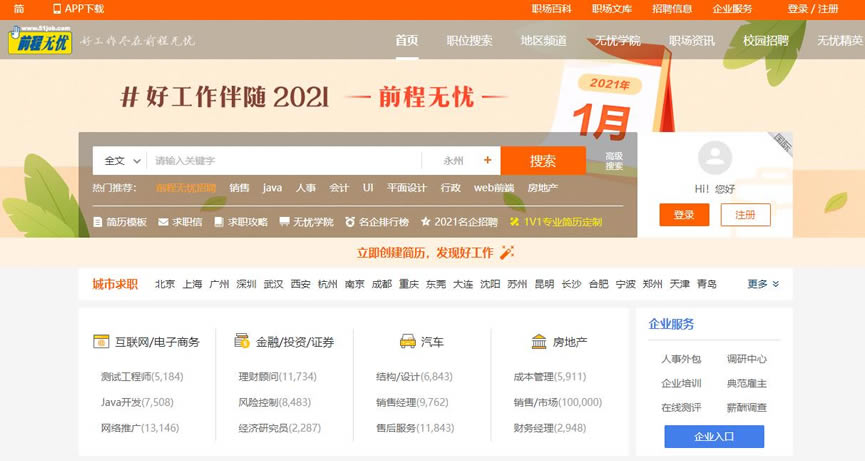Click 立即创建简历,发现好工作 link
The height and width of the screenshot is (461, 865).
(x=425, y=253)
